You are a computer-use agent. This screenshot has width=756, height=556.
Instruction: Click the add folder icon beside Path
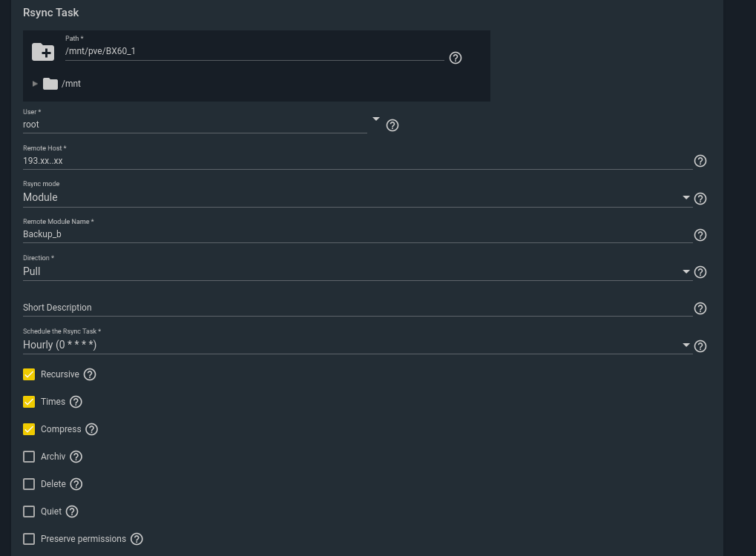[x=43, y=52]
